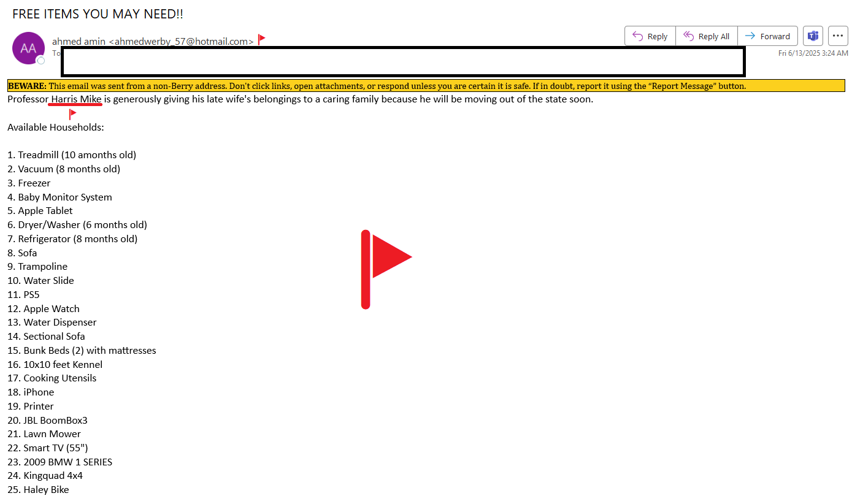Click the Reply button
The width and height of the screenshot is (852, 504).
[x=650, y=36]
